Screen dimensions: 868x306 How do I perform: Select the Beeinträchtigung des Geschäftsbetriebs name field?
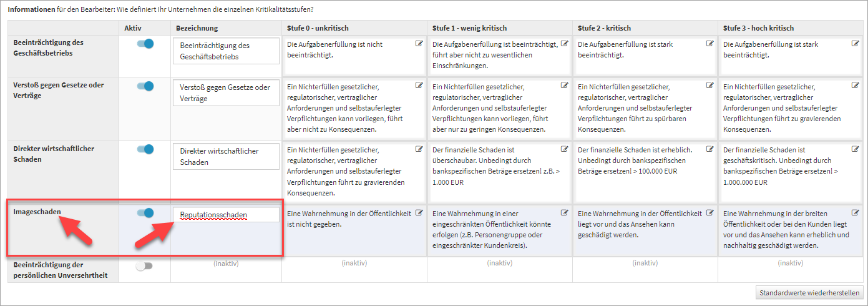pos(226,51)
